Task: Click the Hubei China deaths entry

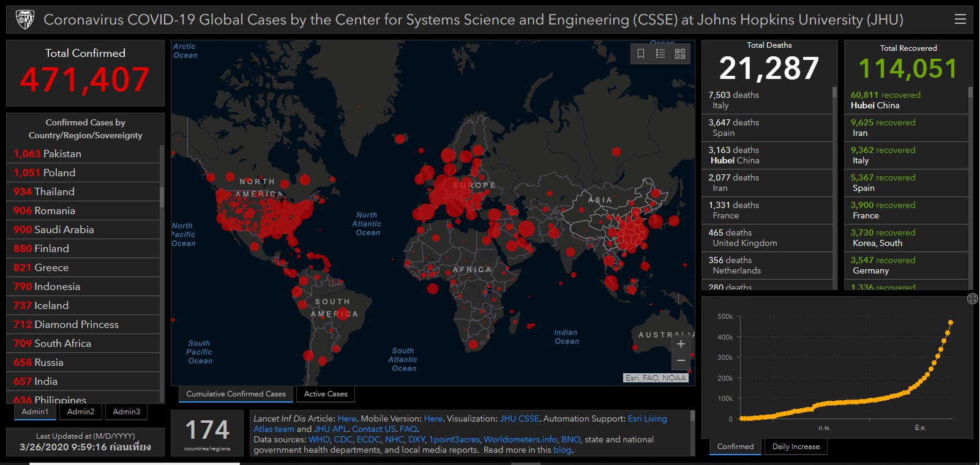Action: pos(767,155)
